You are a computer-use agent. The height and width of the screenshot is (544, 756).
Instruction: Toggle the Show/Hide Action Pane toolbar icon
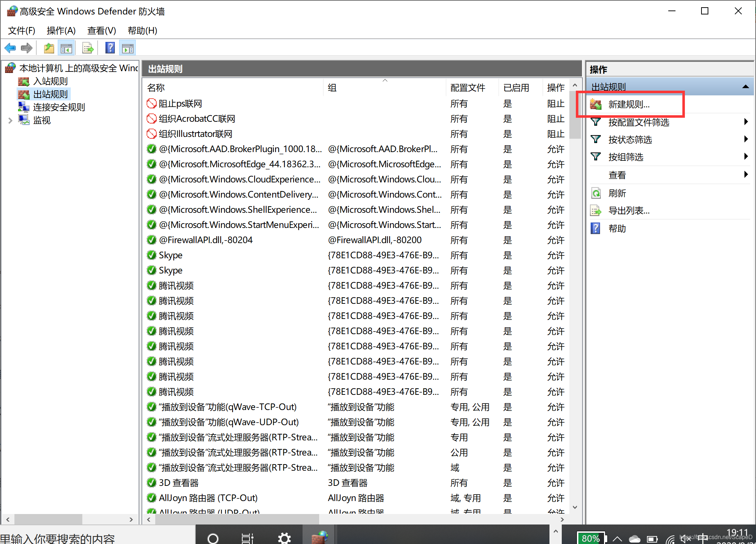point(128,48)
